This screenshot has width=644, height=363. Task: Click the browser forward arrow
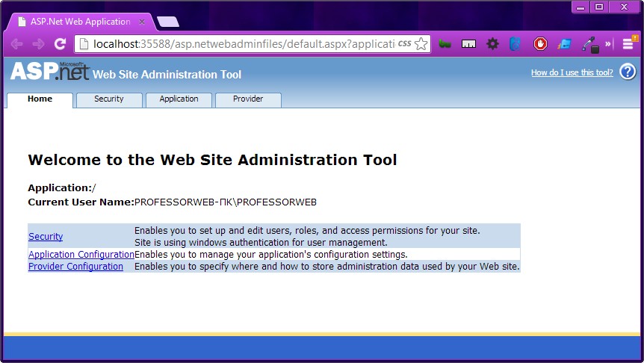[x=39, y=44]
